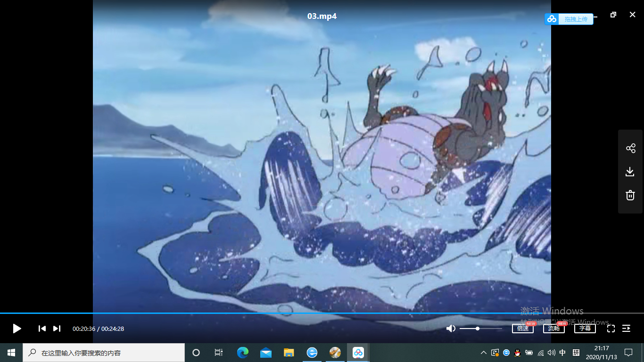Open File Explorer from the taskbar
This screenshot has width=644, height=362.
289,353
